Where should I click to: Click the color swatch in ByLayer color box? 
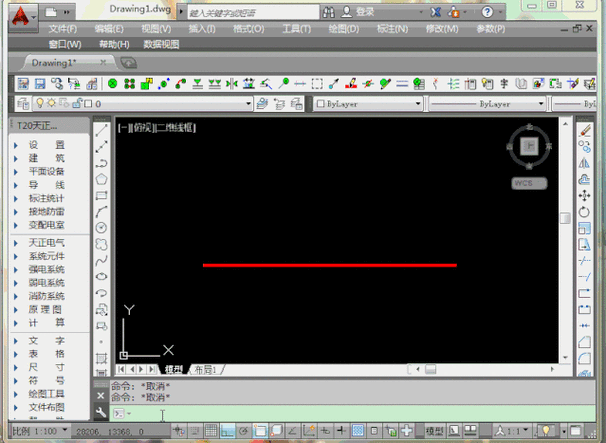[x=320, y=104]
